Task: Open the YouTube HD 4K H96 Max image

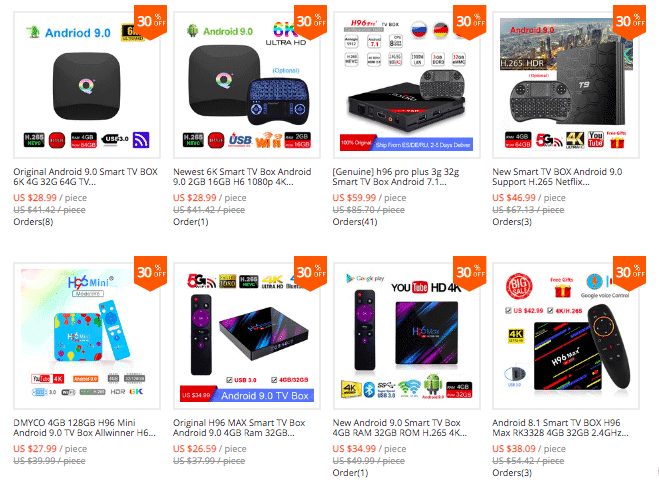Action: coord(406,336)
